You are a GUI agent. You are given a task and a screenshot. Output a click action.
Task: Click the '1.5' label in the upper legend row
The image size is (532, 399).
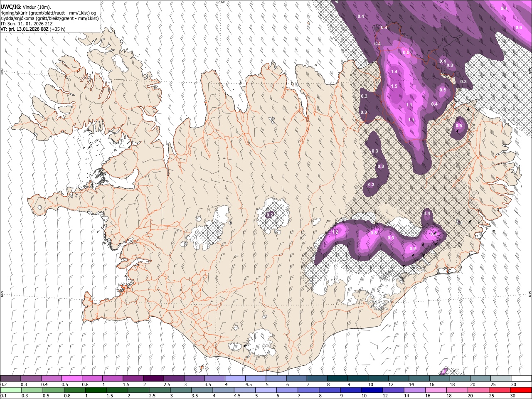(x=126, y=384)
